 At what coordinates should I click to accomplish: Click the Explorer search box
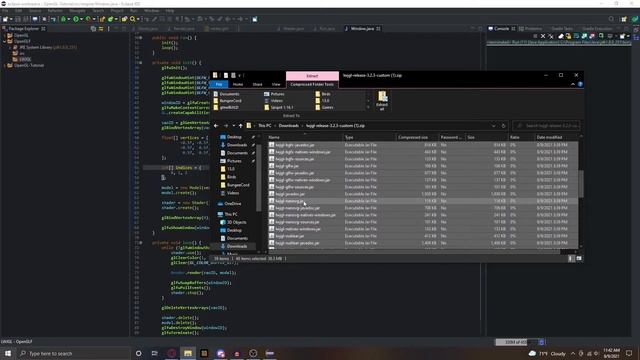point(547,126)
